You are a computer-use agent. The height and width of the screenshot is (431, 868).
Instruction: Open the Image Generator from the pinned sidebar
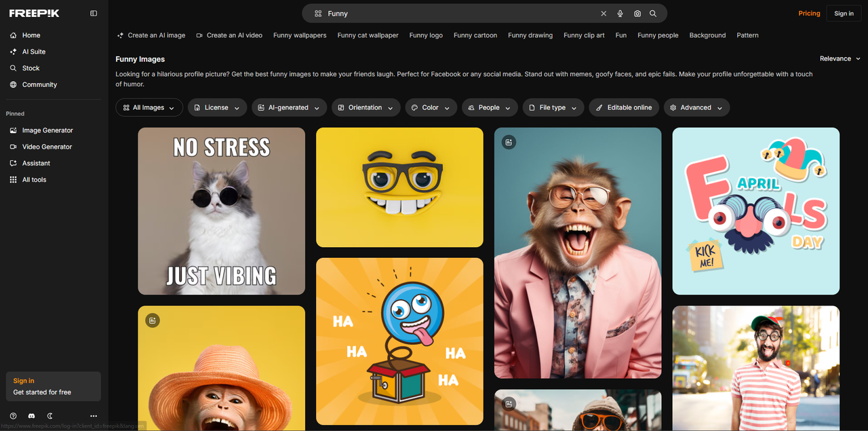(47, 130)
